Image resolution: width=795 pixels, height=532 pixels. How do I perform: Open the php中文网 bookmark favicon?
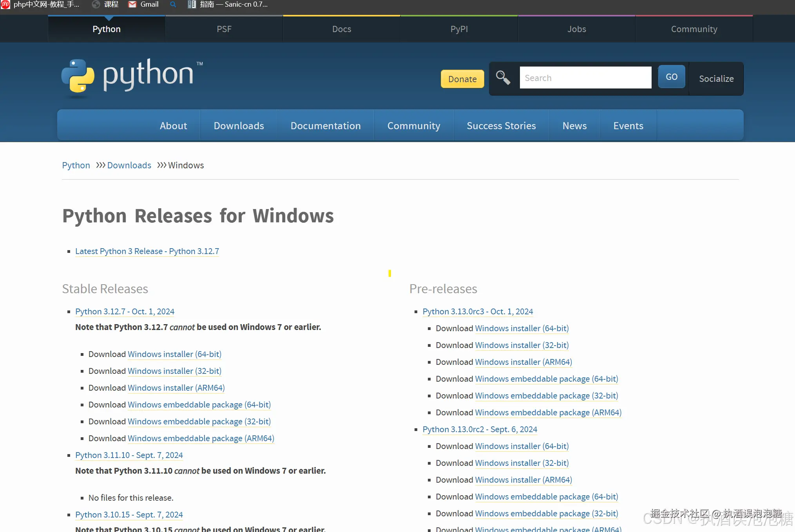point(5,4)
